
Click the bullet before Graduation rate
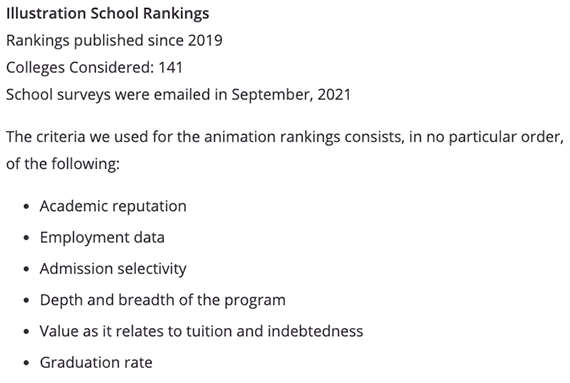click(x=26, y=363)
